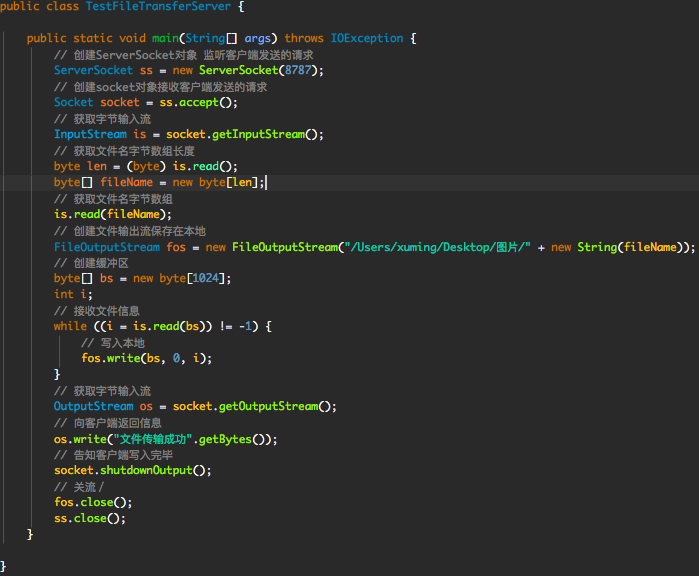Click ss.accept() call
The image size is (699, 576).
pos(198,103)
